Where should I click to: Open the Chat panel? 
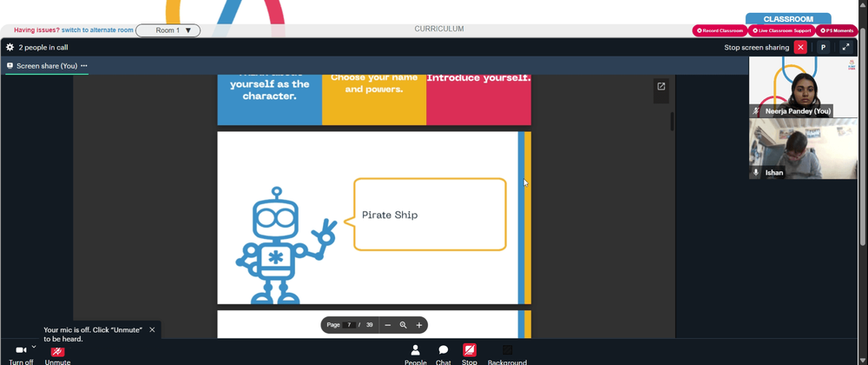click(x=444, y=355)
